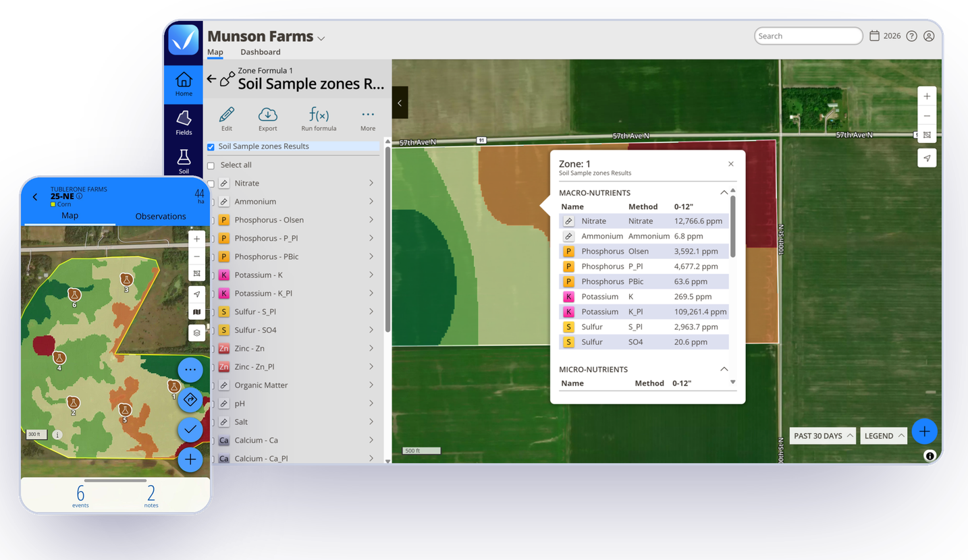
Task: Close the Zone: 1 popup
Action: pyautogui.click(x=730, y=164)
